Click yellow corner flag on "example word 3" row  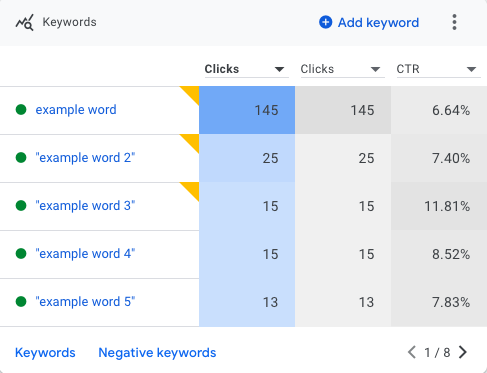coord(192,189)
